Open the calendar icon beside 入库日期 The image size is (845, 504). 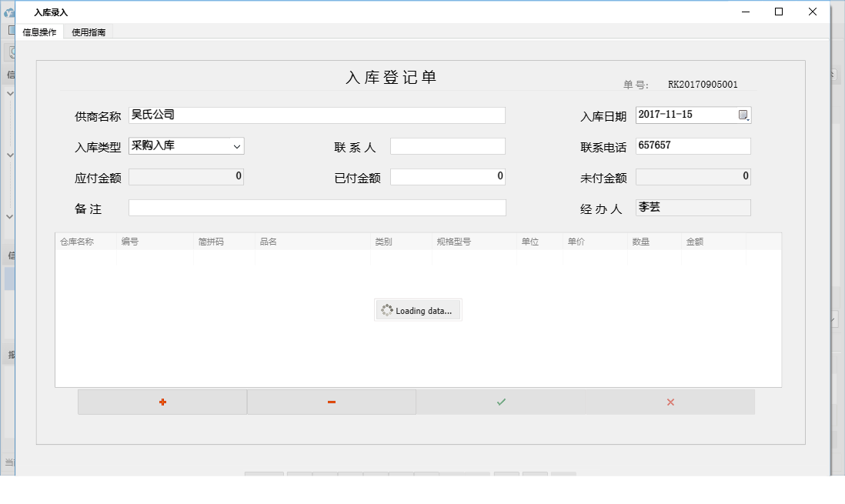pyautogui.click(x=744, y=114)
